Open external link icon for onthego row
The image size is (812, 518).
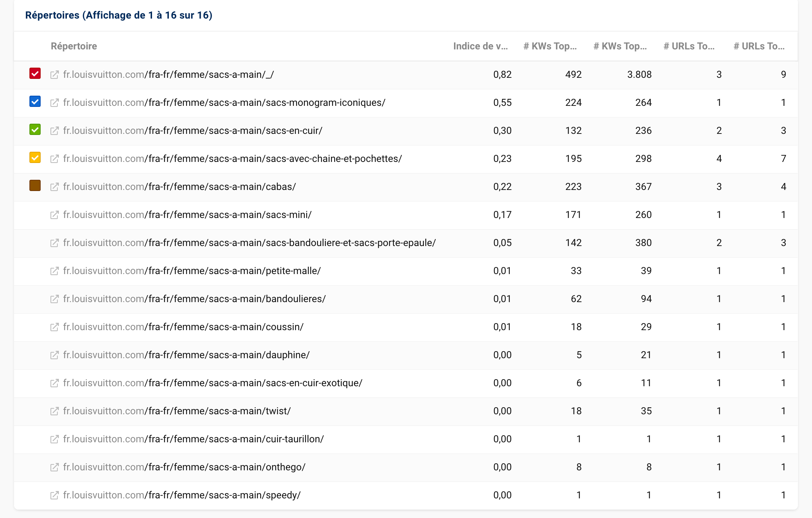click(54, 467)
